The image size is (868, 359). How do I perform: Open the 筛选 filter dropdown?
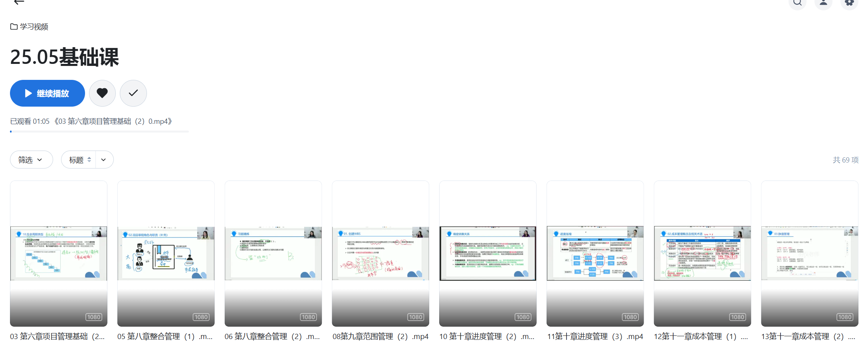coord(32,160)
